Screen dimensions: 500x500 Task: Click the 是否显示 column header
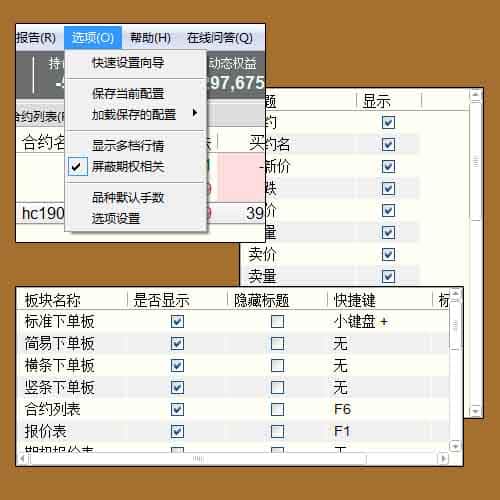[161, 300]
